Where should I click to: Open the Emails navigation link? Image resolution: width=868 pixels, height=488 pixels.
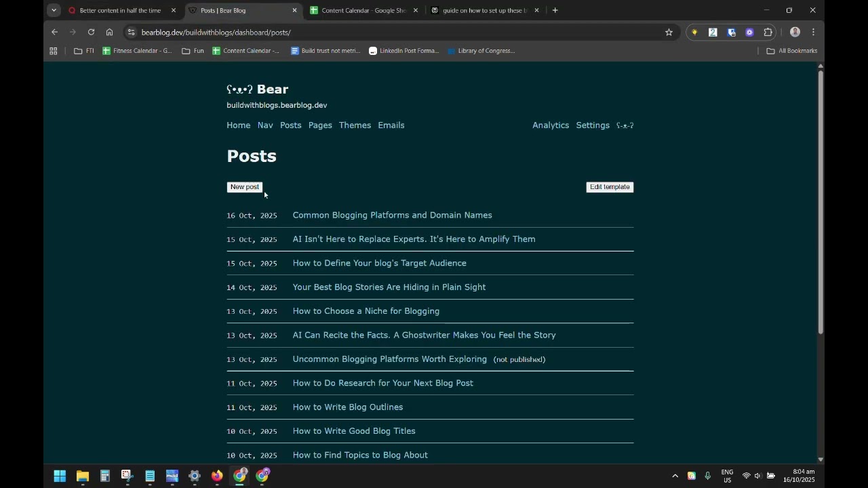pyautogui.click(x=391, y=125)
